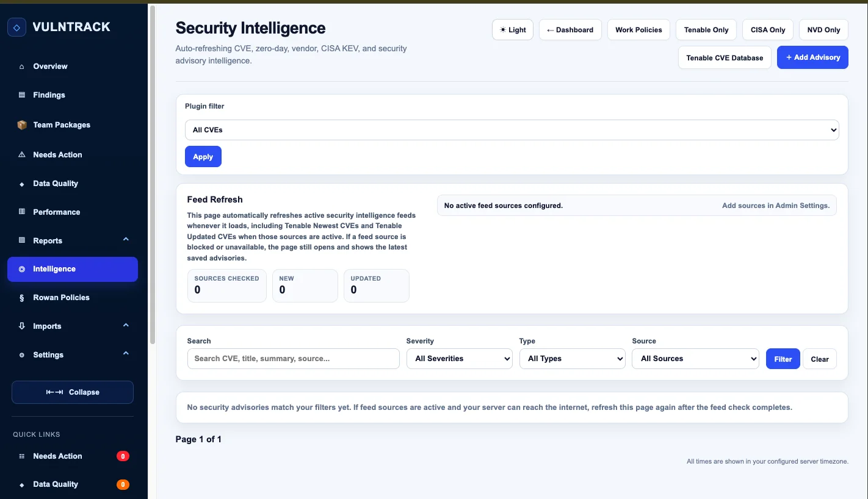The width and height of the screenshot is (868, 499).
Task: Click the Team Packages box icon
Action: tap(22, 125)
